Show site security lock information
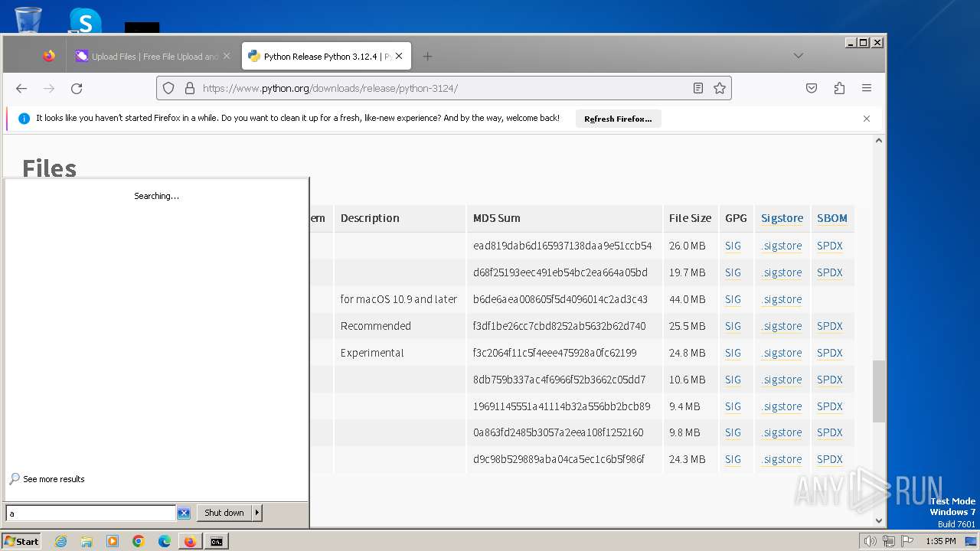Image resolution: width=980 pixels, height=551 pixels. (x=190, y=88)
